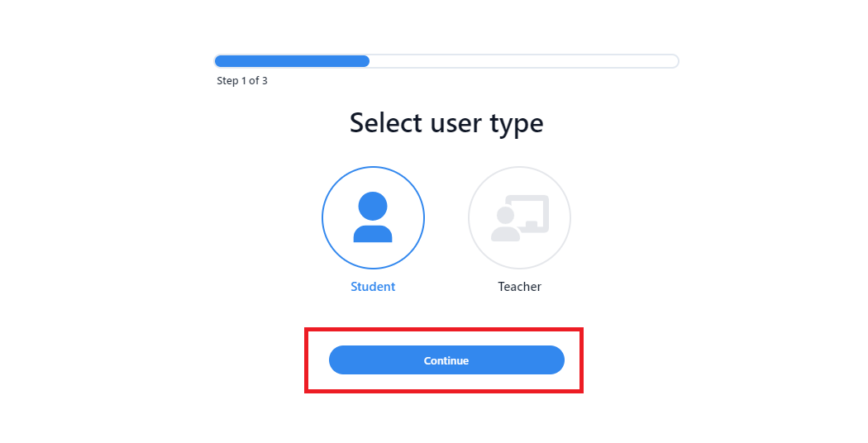This screenshot has height=443, width=868.
Task: Click the "Select user type" heading
Action: tap(446, 123)
